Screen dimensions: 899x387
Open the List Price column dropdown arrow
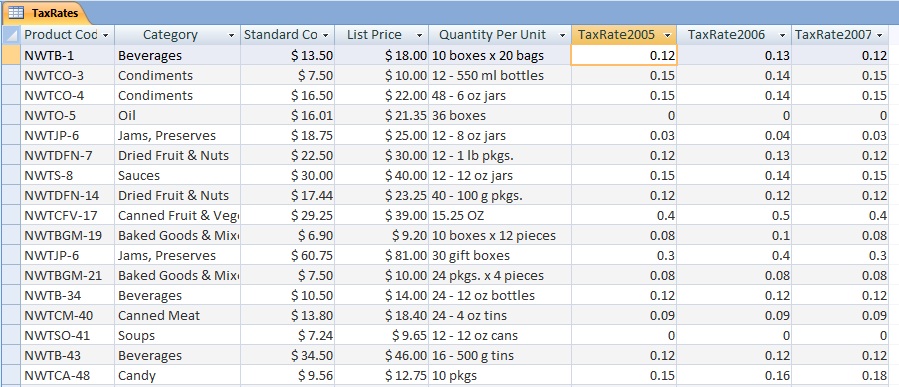(x=420, y=36)
